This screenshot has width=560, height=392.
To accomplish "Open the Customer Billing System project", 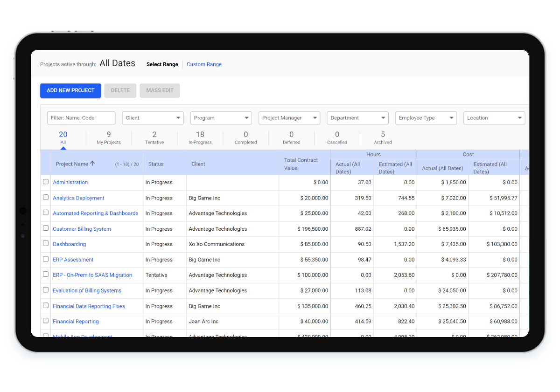I will (82, 229).
